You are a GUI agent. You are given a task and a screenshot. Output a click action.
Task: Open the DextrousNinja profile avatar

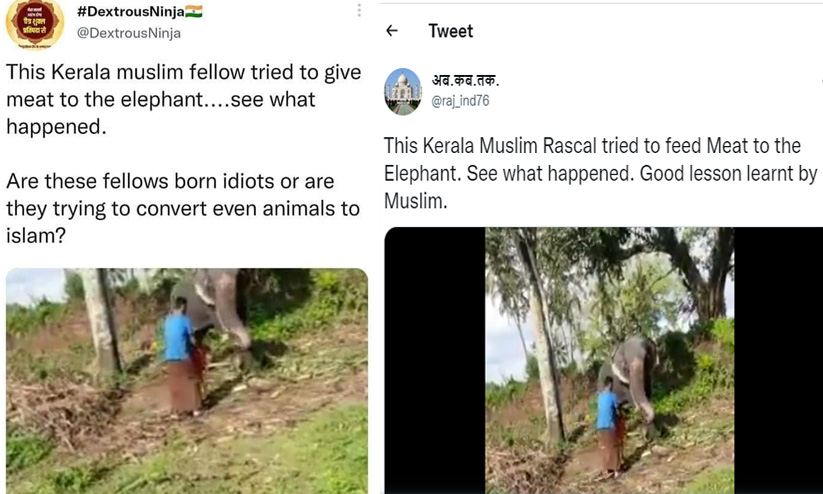pyautogui.click(x=34, y=22)
